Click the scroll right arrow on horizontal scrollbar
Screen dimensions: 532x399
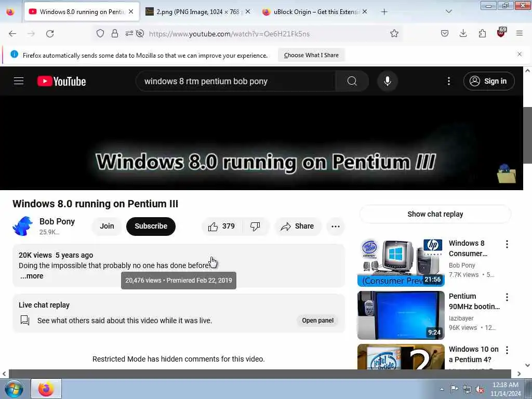click(519, 374)
